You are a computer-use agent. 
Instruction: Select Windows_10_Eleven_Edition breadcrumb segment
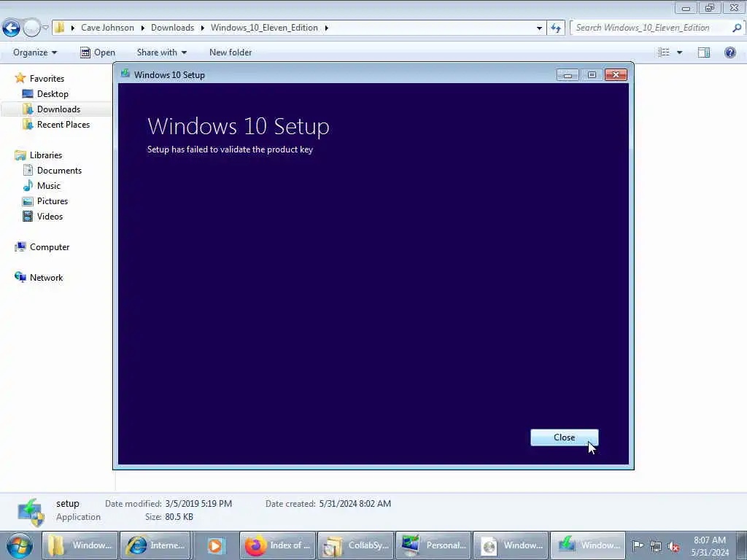pyautogui.click(x=264, y=28)
